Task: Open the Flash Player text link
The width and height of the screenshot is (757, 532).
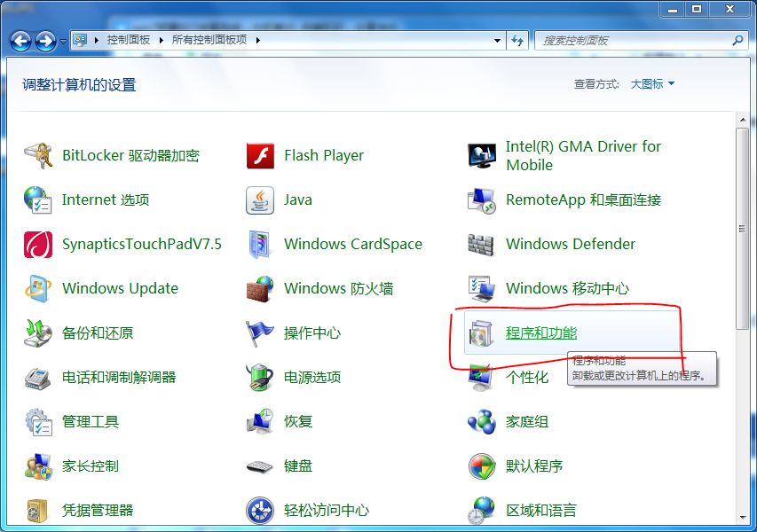Action: pos(324,155)
